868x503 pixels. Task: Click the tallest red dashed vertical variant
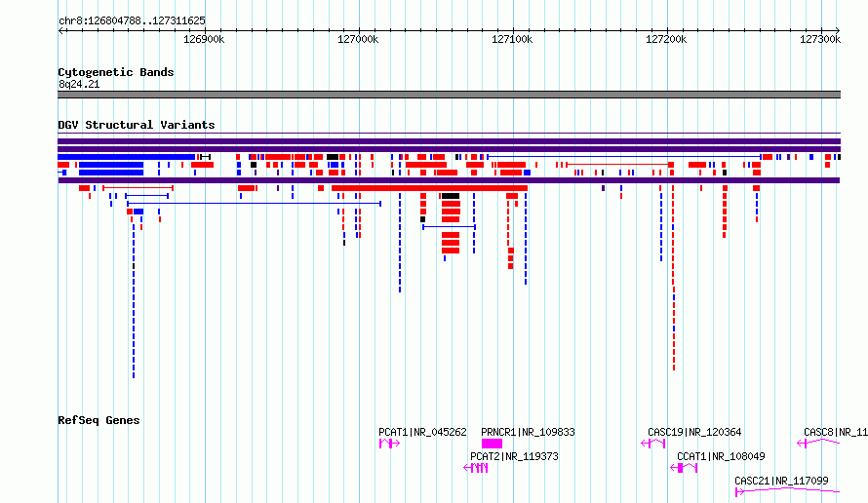(674, 277)
